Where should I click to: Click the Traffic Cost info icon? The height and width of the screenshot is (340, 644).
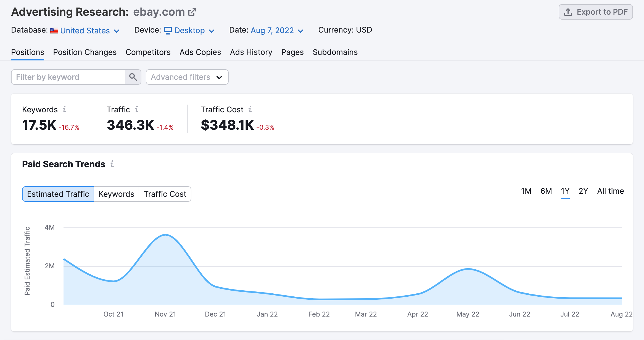(x=250, y=109)
